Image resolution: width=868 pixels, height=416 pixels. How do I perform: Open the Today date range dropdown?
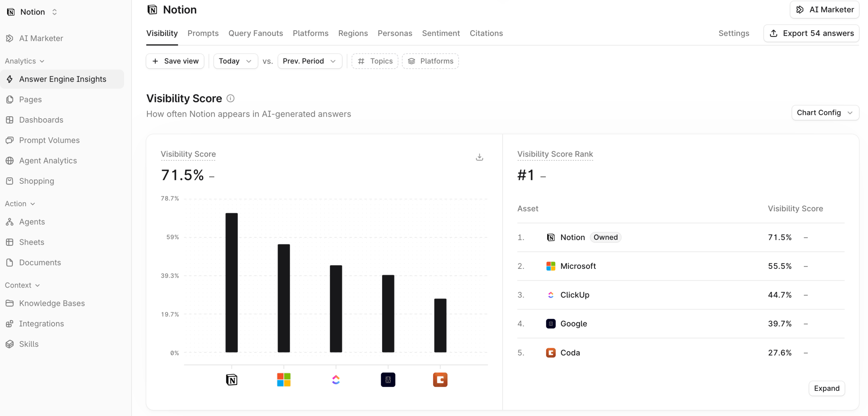(x=235, y=61)
